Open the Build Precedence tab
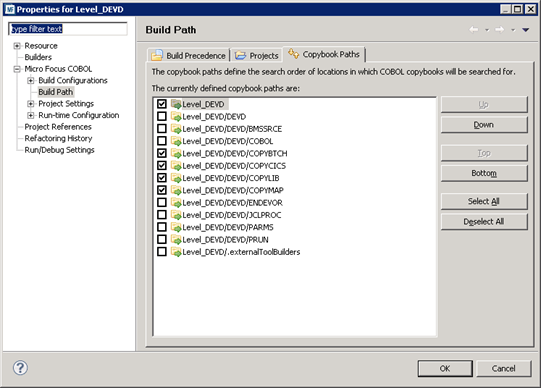 tap(189, 56)
